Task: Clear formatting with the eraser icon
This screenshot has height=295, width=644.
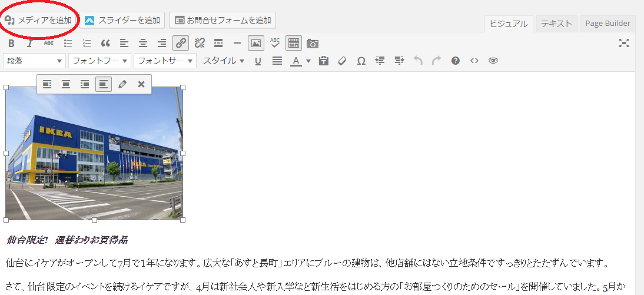Action: [342, 61]
